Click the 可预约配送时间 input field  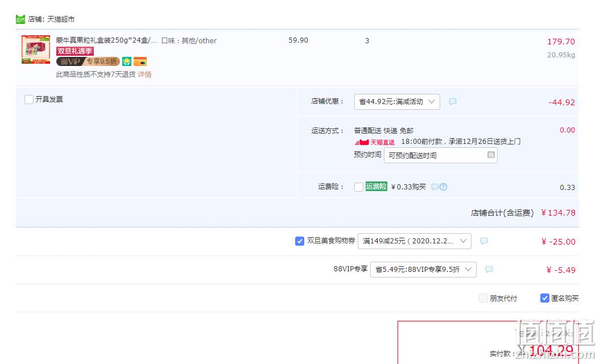tap(440, 155)
